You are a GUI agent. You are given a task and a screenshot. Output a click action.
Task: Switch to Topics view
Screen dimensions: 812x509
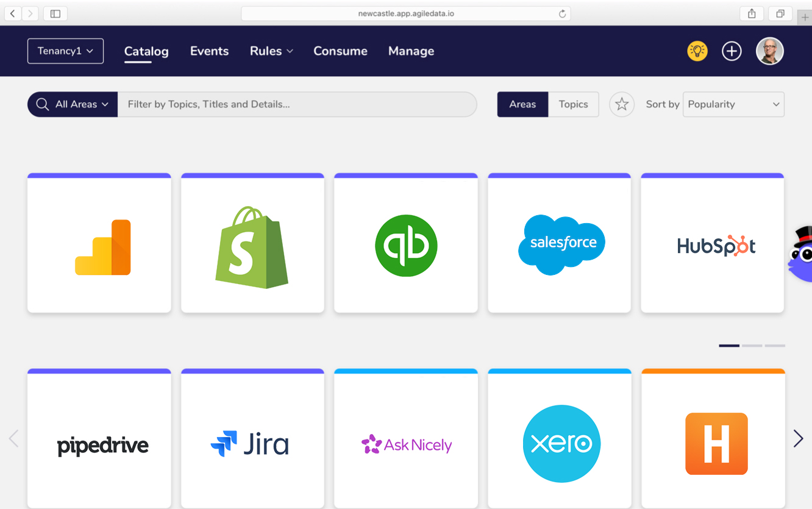tap(574, 104)
